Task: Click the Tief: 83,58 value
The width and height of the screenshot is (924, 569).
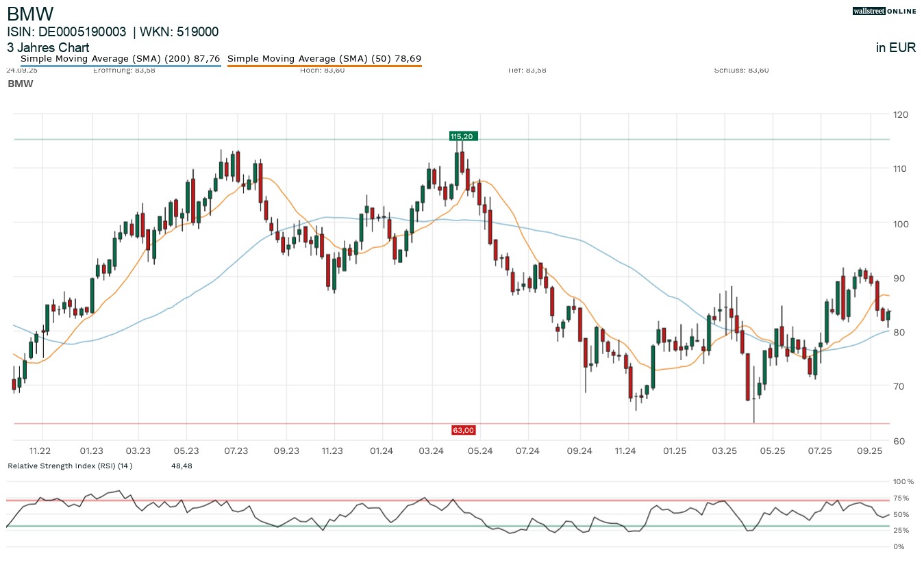Action: point(528,70)
